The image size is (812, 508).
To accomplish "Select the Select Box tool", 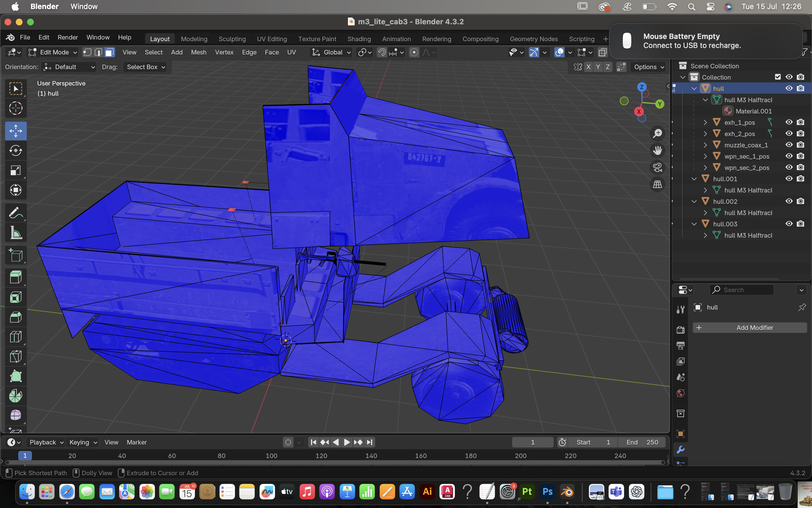I will 16,89.
